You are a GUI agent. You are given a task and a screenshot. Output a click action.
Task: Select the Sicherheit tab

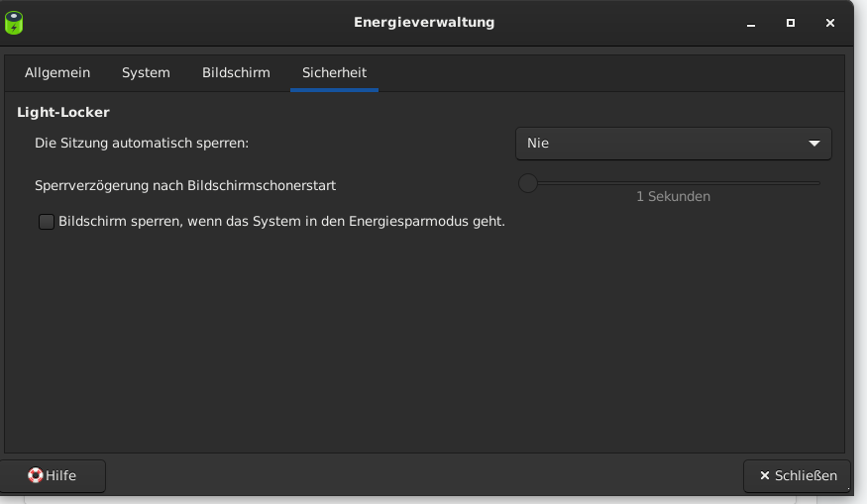coord(335,73)
